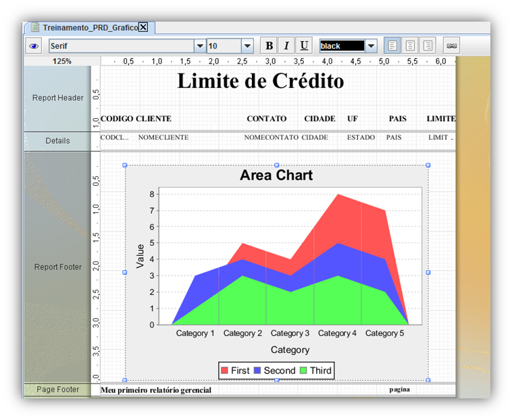
Task: Align text right
Action: 427,46
